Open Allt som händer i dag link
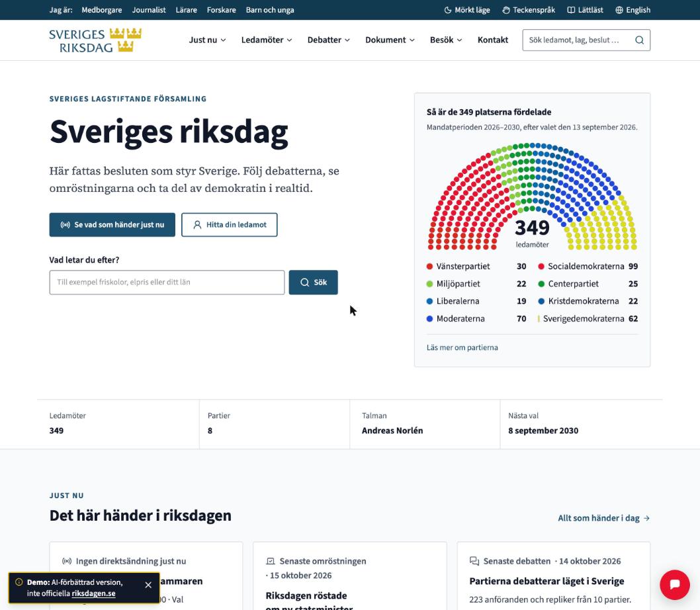Viewport: 700px width, 610px height. click(603, 518)
